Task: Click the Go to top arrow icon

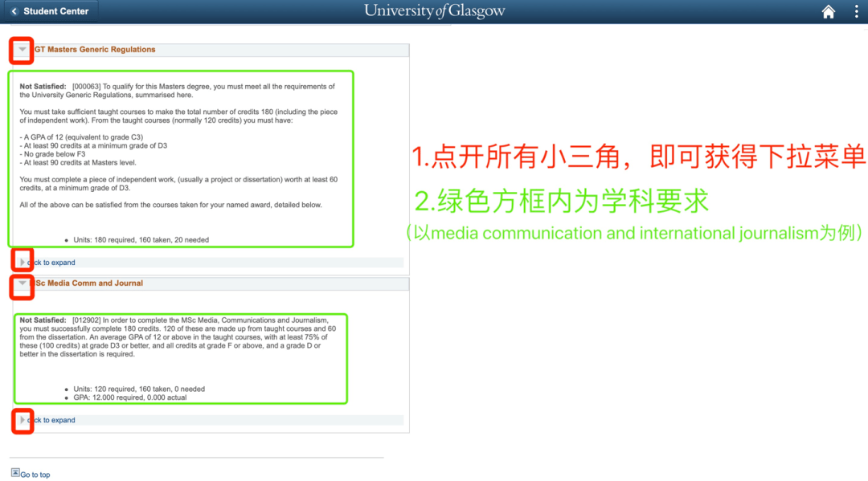Action: point(15,473)
